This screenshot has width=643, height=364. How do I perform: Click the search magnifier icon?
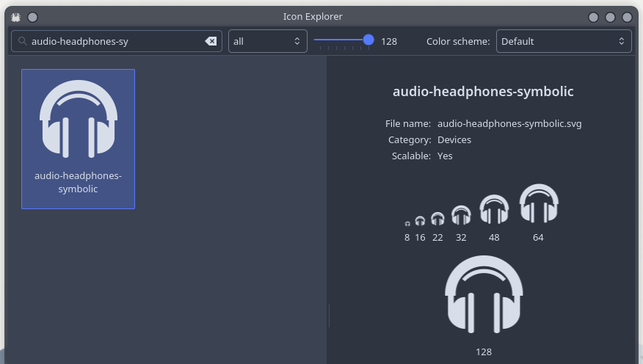tap(23, 42)
